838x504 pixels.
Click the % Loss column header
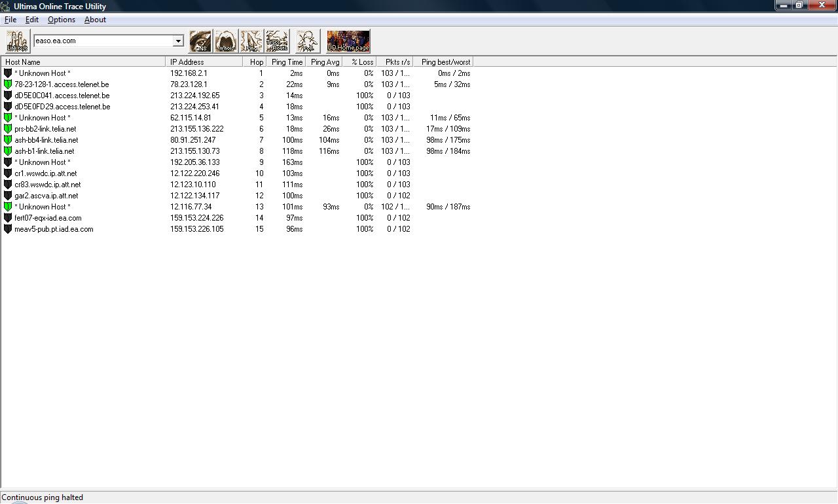(x=361, y=62)
